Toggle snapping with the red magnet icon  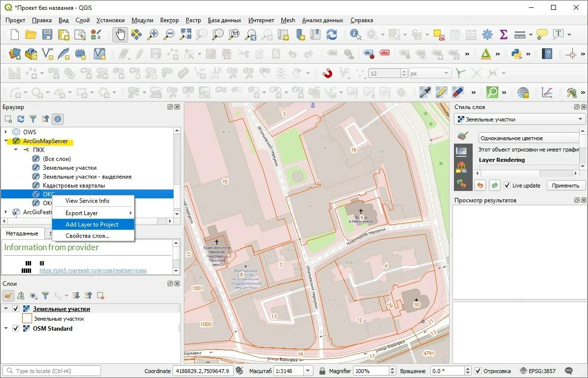[327, 73]
